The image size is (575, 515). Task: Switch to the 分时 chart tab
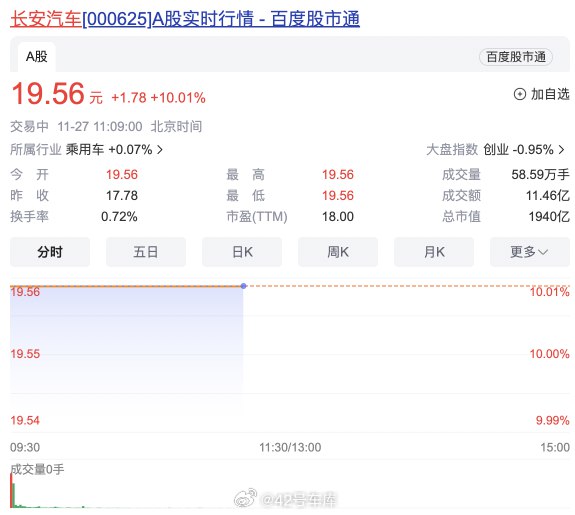pyautogui.click(x=50, y=252)
